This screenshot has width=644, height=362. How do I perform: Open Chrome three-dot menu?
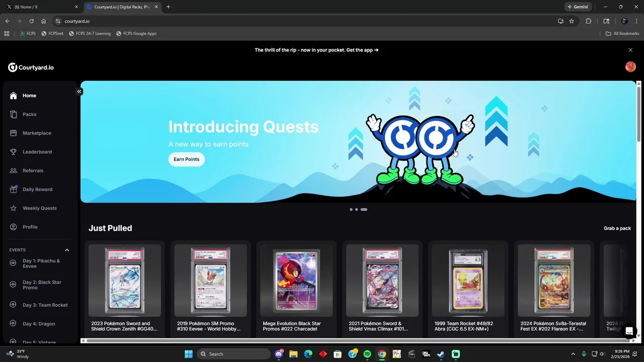click(x=637, y=21)
